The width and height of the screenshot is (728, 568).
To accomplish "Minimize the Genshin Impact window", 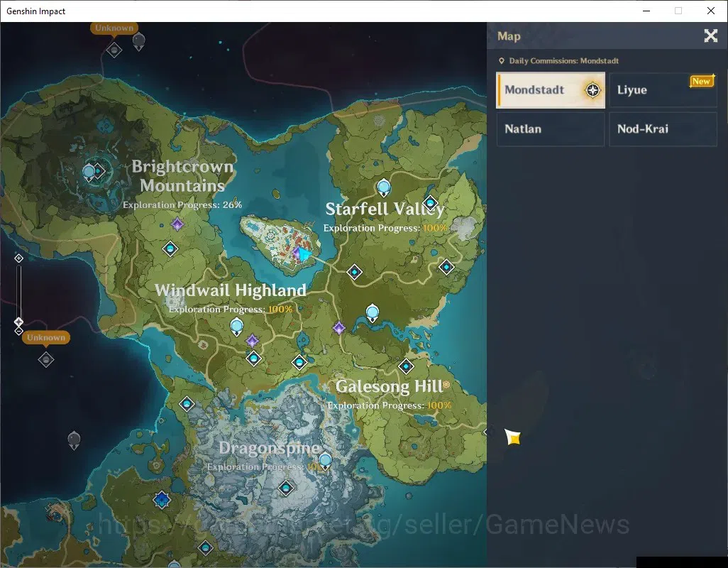I will [x=646, y=11].
